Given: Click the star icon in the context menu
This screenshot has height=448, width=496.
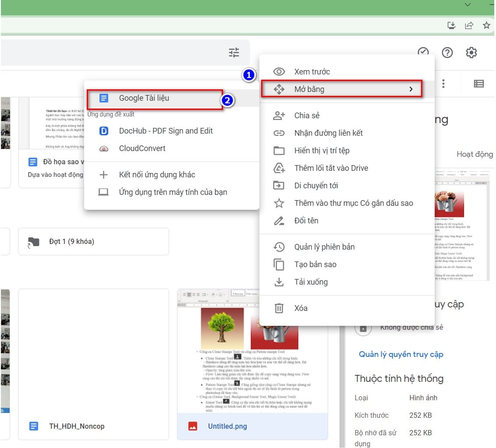Looking at the screenshot, I should tap(279, 203).
